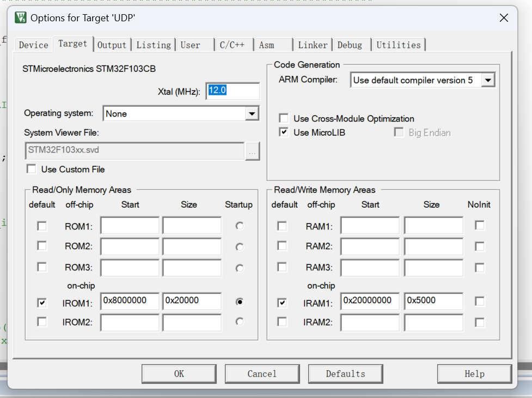Click the Xtal (MHz) input field
This screenshot has height=398, width=532.
(233, 91)
